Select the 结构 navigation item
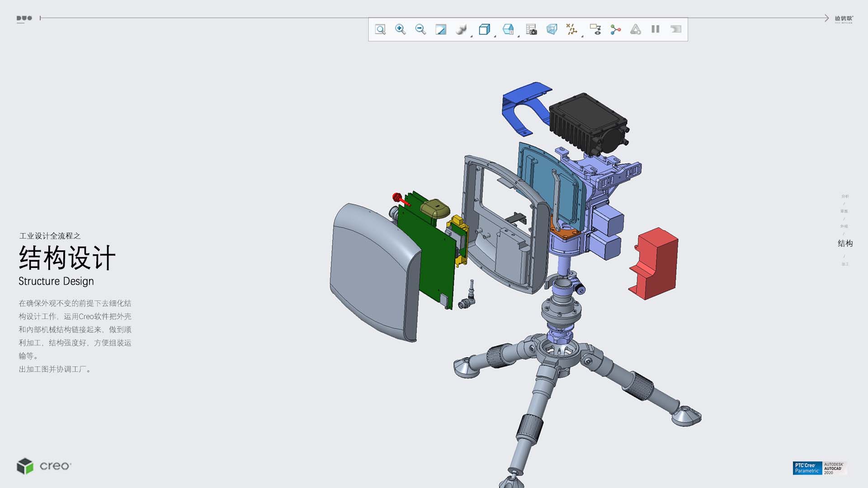 [x=845, y=244]
